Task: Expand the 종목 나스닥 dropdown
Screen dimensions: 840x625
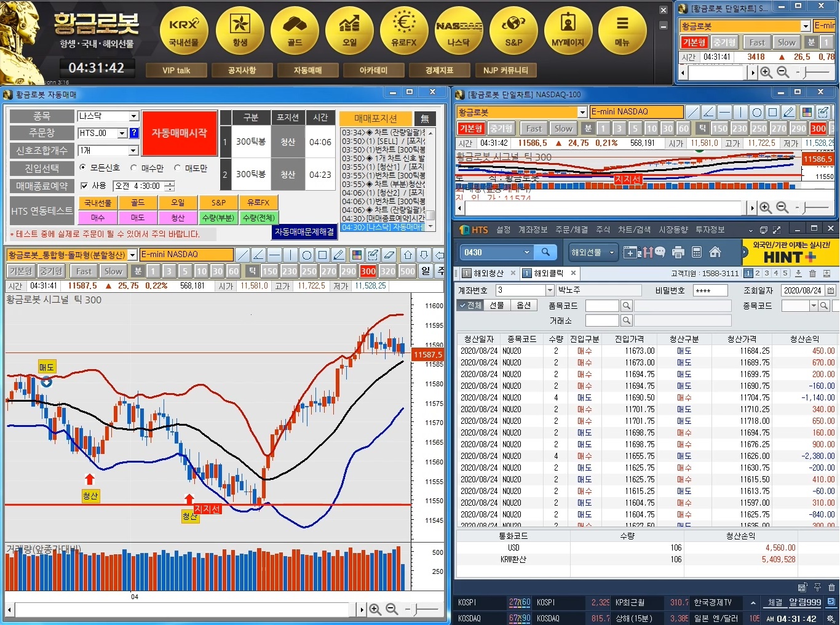Action: coord(133,116)
